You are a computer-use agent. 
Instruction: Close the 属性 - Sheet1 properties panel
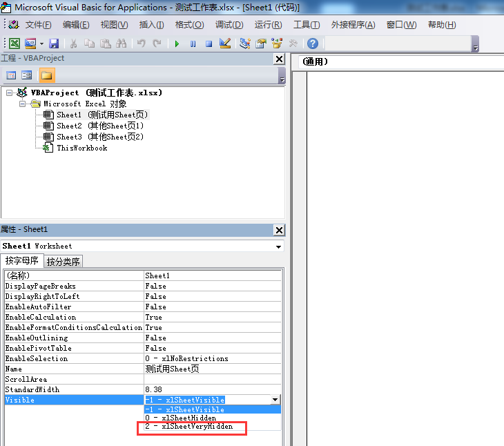279,230
